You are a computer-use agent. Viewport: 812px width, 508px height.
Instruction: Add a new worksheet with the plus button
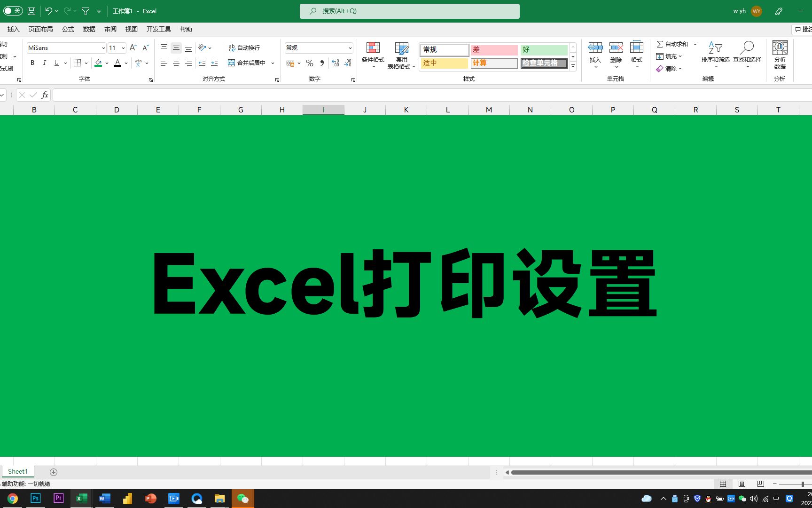(x=53, y=472)
